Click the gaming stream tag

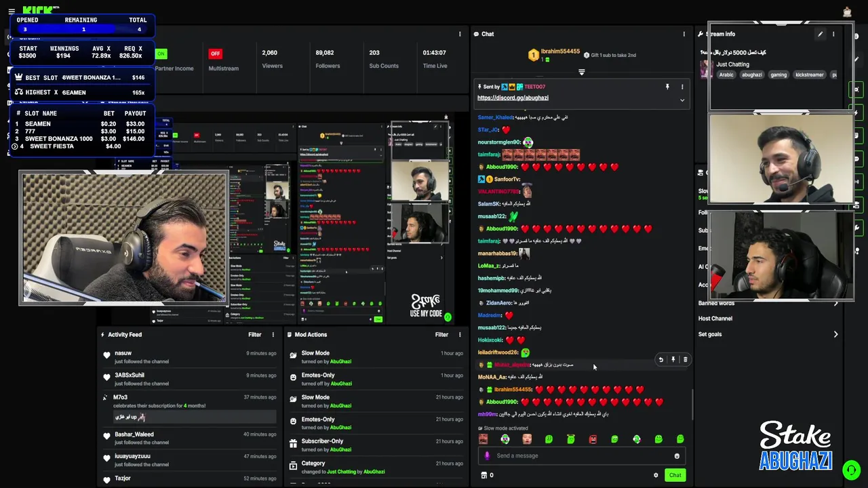pyautogui.click(x=778, y=75)
